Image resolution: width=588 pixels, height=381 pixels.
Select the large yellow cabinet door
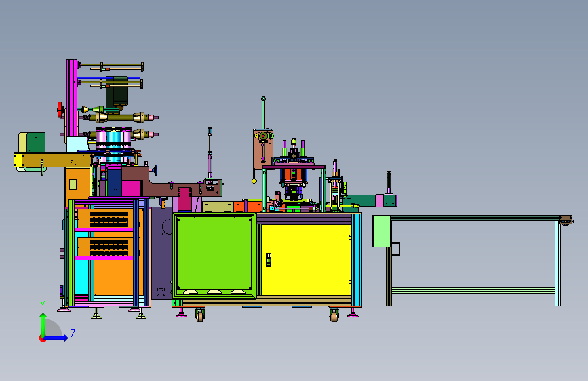(306, 260)
